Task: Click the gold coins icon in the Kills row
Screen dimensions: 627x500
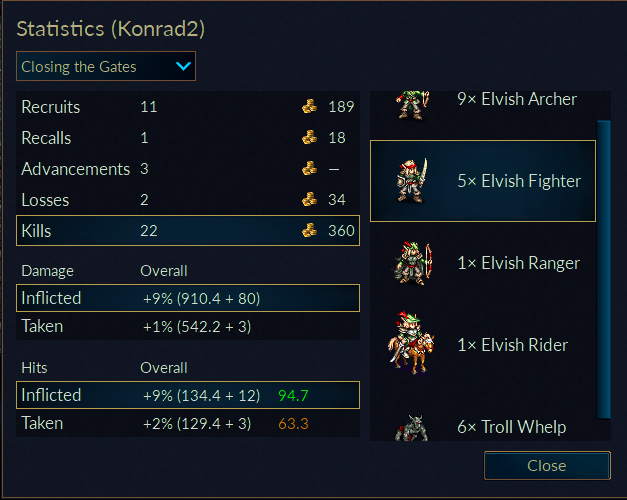Action: click(309, 230)
